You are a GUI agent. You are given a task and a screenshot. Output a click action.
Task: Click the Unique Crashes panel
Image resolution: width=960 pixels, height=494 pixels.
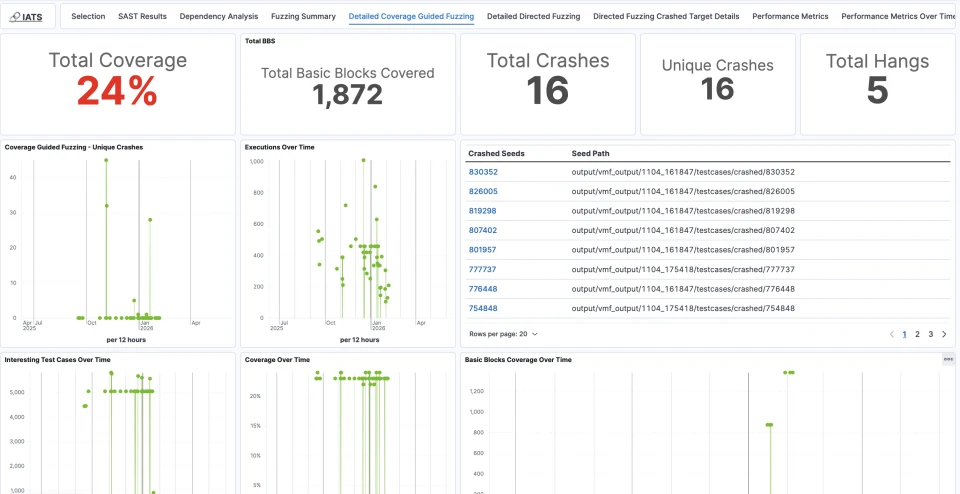pyautogui.click(x=718, y=84)
